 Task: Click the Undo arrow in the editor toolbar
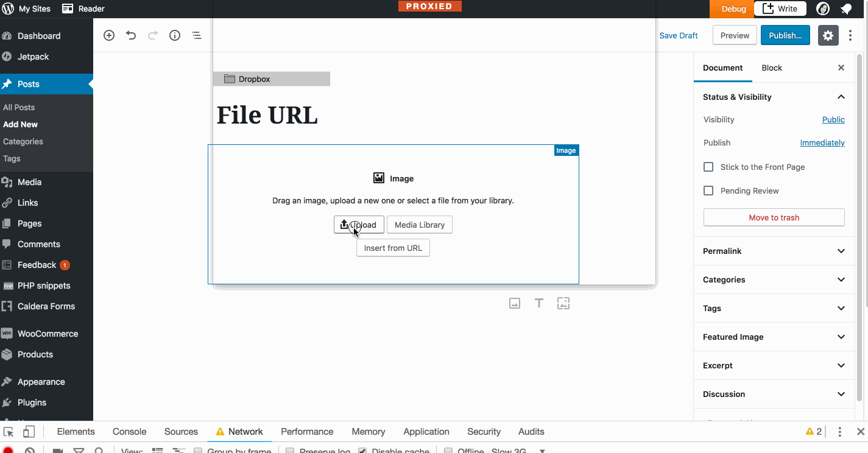tap(130, 35)
